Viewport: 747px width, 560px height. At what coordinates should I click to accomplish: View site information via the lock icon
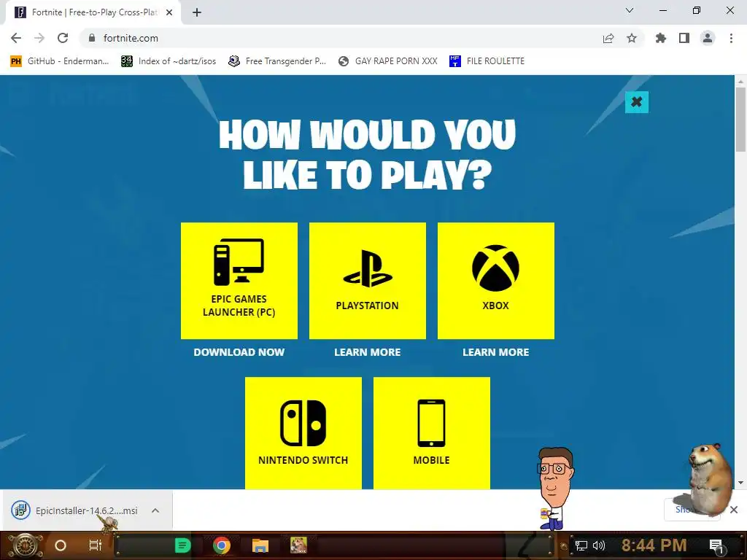92,38
